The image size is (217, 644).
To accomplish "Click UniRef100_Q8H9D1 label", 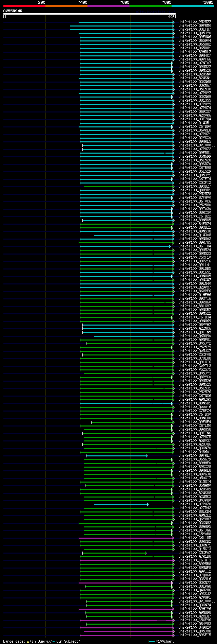I will click(195, 190).
